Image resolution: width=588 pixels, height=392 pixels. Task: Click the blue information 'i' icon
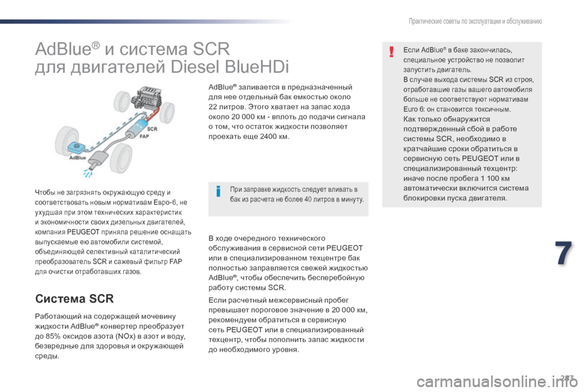tap(218, 191)
